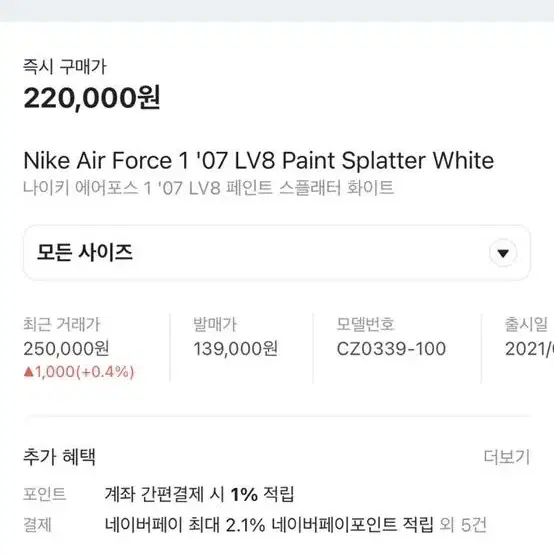Click the red price increase triangle indicator
This screenshot has width=554, height=554.
tap(29, 372)
